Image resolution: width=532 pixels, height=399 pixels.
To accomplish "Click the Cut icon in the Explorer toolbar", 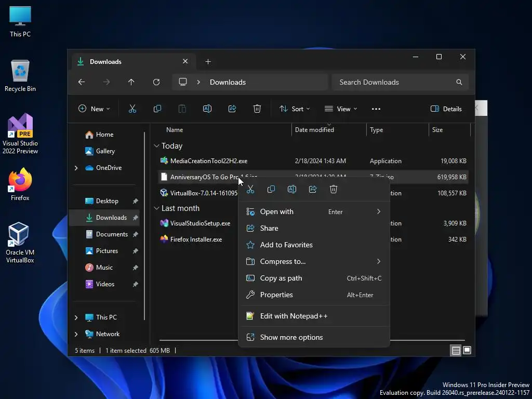I will [x=132, y=109].
